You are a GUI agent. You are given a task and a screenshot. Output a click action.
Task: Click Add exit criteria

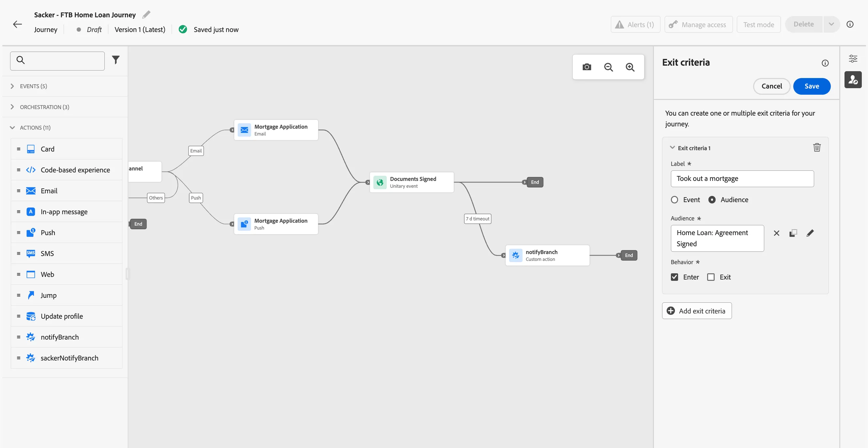696,311
